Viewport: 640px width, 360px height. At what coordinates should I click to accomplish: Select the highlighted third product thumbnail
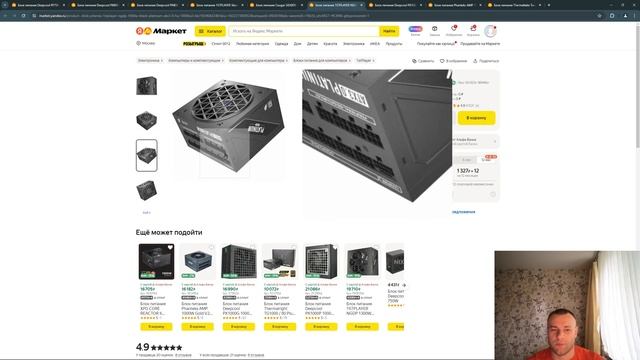pos(147,155)
